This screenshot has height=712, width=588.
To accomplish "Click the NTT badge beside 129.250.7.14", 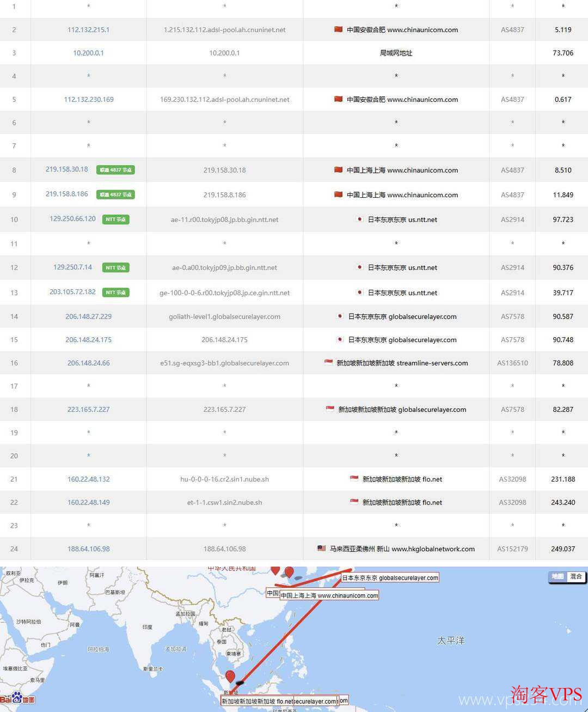I will (116, 267).
